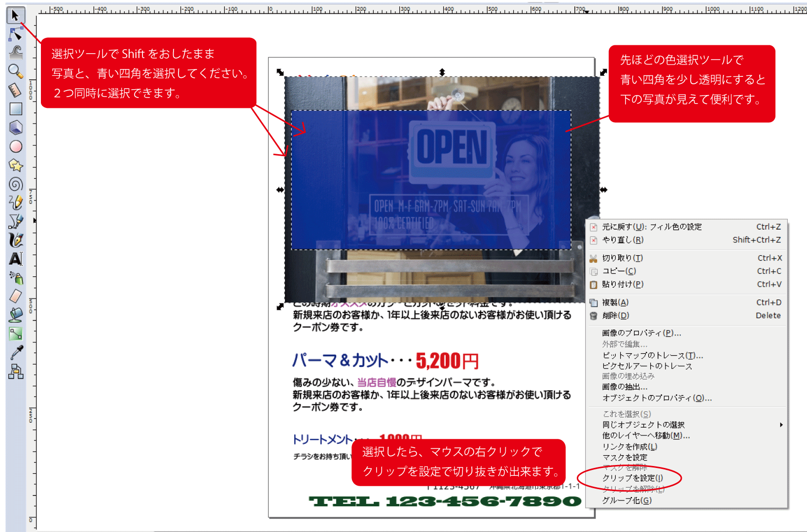
Task: Choose やり直し(R) in the context menu
Action: click(686, 240)
